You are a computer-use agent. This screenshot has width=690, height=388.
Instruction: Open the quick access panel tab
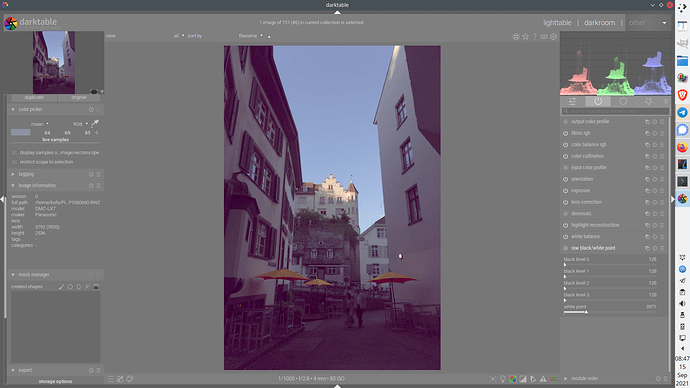tap(573, 102)
